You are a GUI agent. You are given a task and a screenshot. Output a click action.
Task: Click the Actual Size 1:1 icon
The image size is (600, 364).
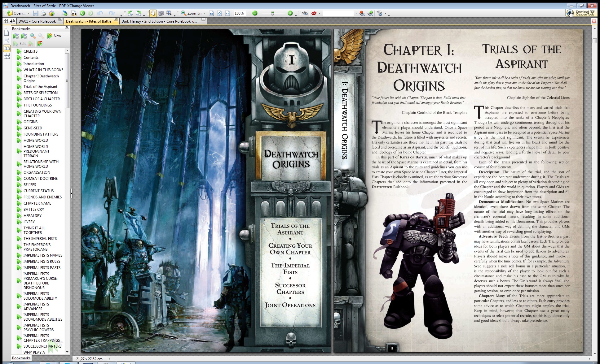pyautogui.click(x=211, y=13)
